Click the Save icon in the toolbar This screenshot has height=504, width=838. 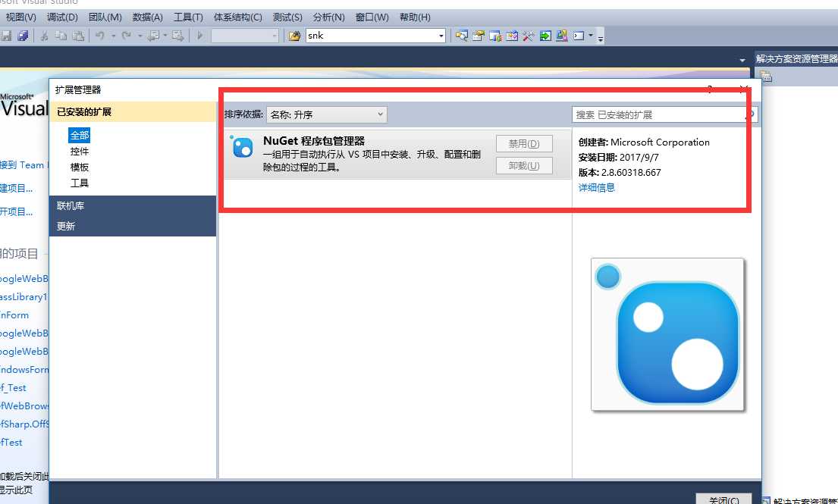coord(6,36)
